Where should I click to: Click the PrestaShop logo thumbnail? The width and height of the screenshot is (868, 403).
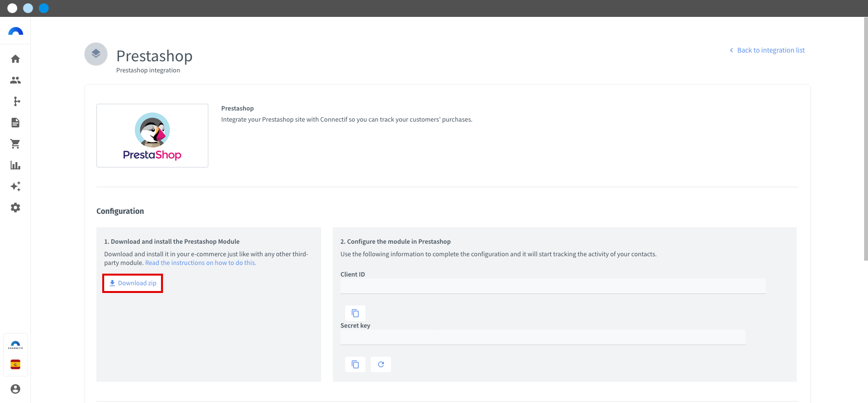tap(152, 136)
